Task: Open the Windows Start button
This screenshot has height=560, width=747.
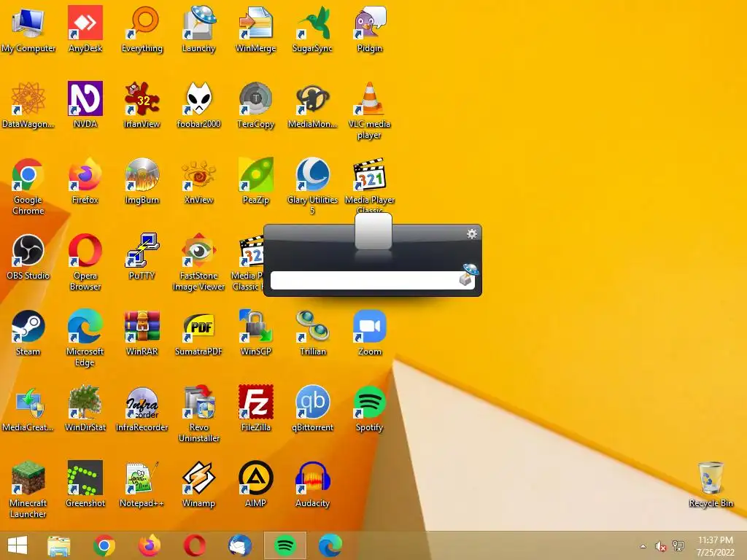Action: (18, 545)
